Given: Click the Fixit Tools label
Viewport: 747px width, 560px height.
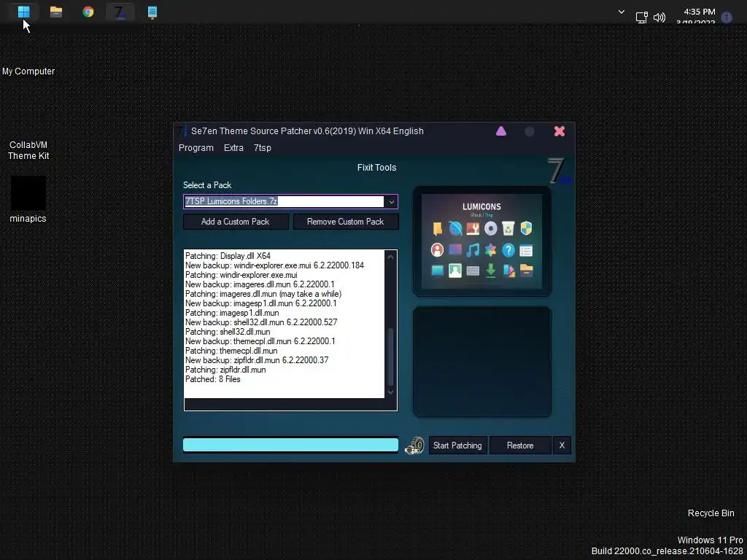Looking at the screenshot, I should (376, 168).
